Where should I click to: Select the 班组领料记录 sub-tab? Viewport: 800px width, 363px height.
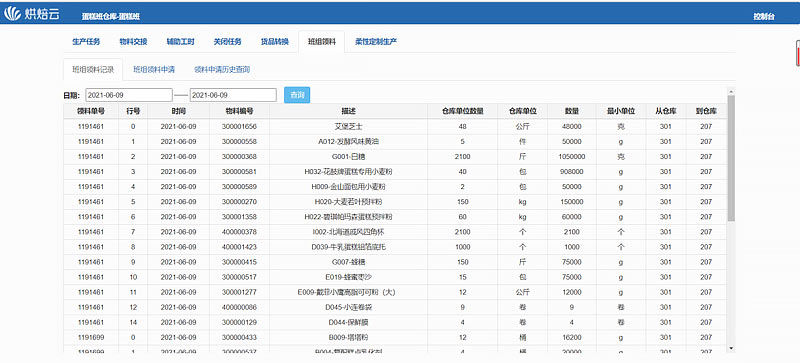pyautogui.click(x=93, y=69)
